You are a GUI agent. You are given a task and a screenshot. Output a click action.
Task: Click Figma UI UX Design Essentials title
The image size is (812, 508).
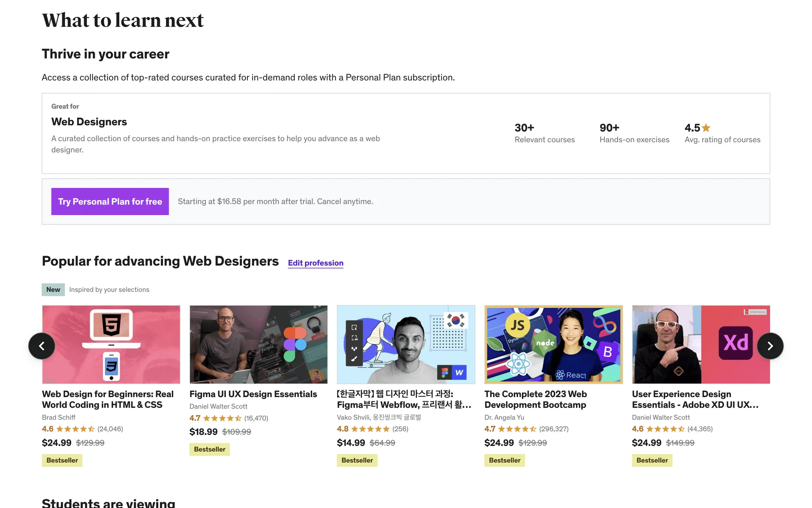click(x=253, y=394)
